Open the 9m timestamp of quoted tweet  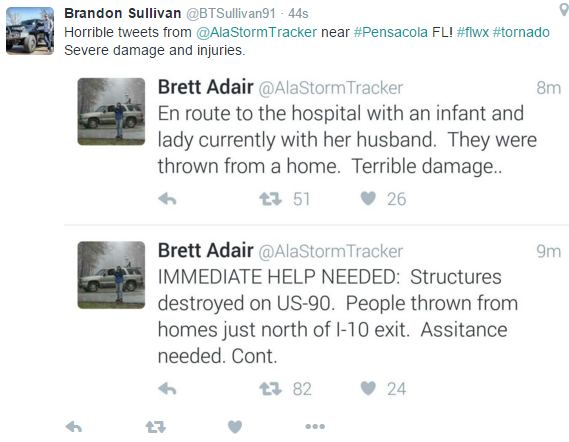click(x=548, y=251)
